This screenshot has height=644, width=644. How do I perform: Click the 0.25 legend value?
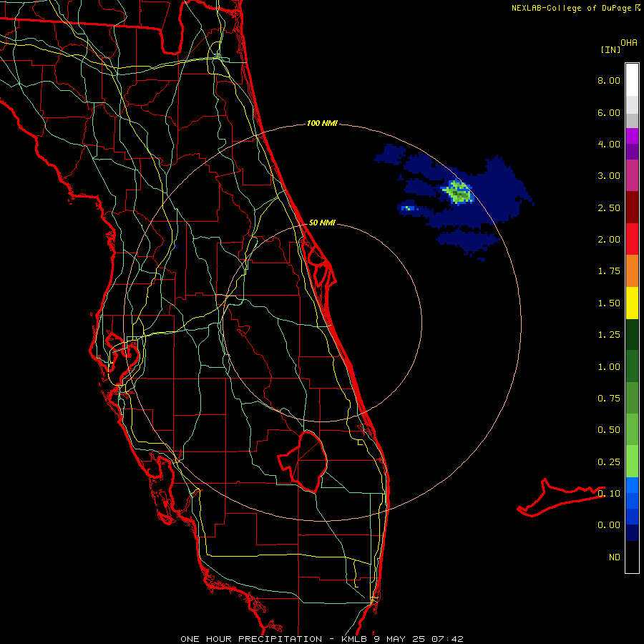[x=609, y=462]
